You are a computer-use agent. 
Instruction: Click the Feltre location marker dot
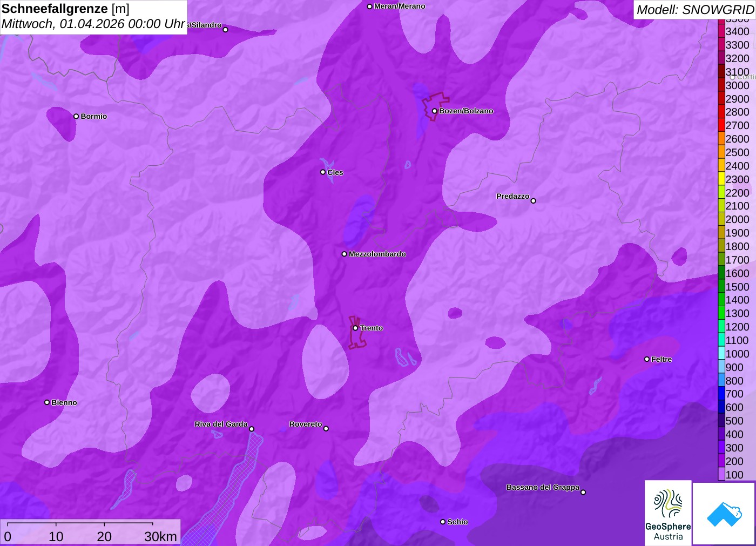click(x=647, y=359)
